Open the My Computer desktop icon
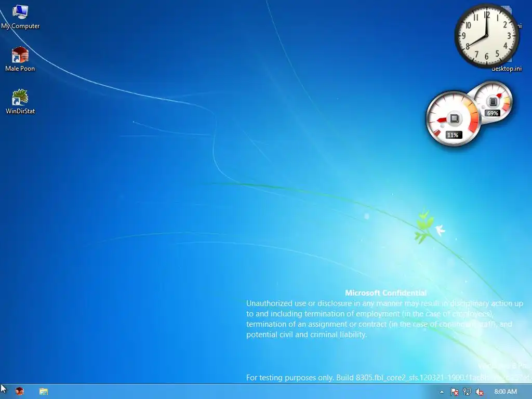This screenshot has width=532, height=399. click(20, 17)
